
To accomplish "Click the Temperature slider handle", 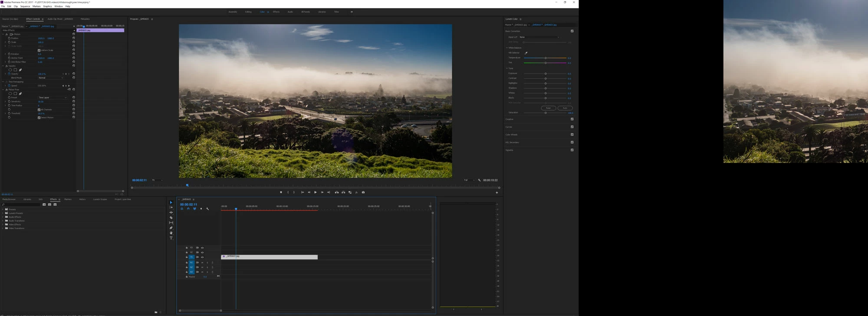I will (x=546, y=58).
